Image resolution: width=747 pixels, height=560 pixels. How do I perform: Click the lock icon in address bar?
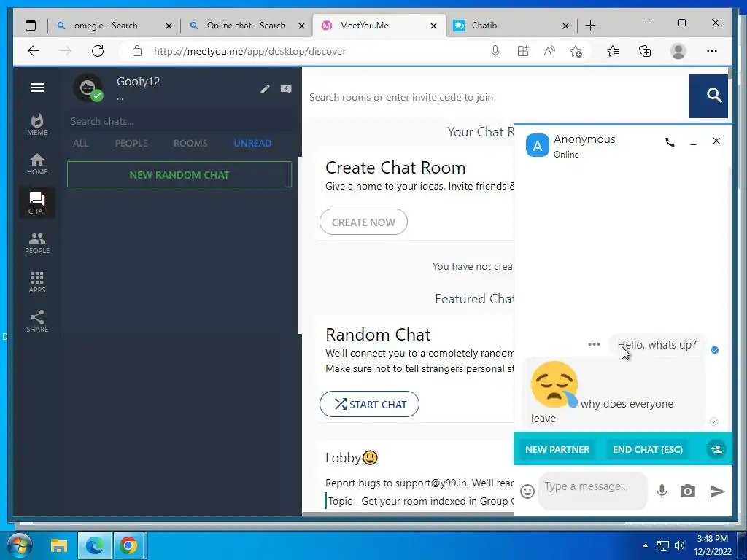136,51
